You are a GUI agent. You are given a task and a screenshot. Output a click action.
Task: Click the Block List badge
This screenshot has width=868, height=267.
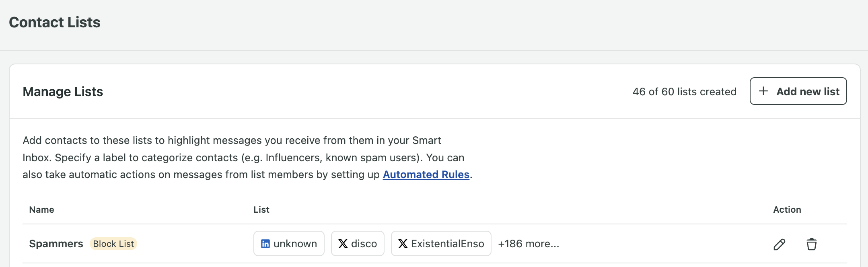[113, 244]
